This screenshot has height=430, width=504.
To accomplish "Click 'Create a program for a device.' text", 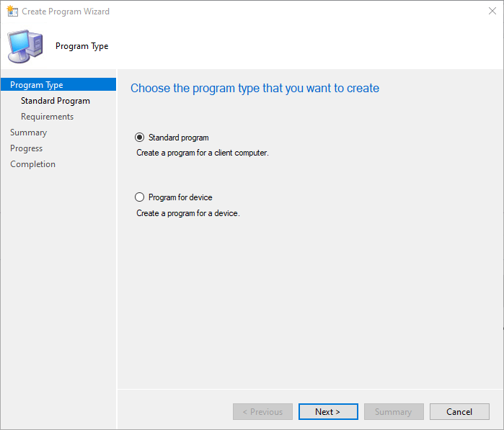I will (x=188, y=213).
